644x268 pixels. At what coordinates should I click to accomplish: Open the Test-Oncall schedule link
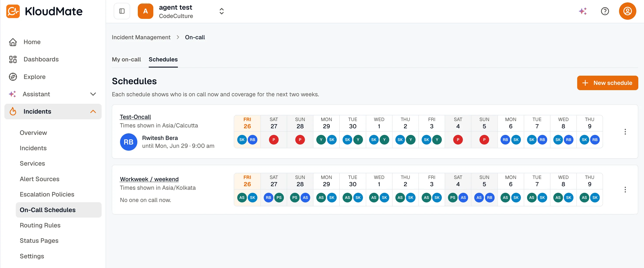(x=135, y=117)
